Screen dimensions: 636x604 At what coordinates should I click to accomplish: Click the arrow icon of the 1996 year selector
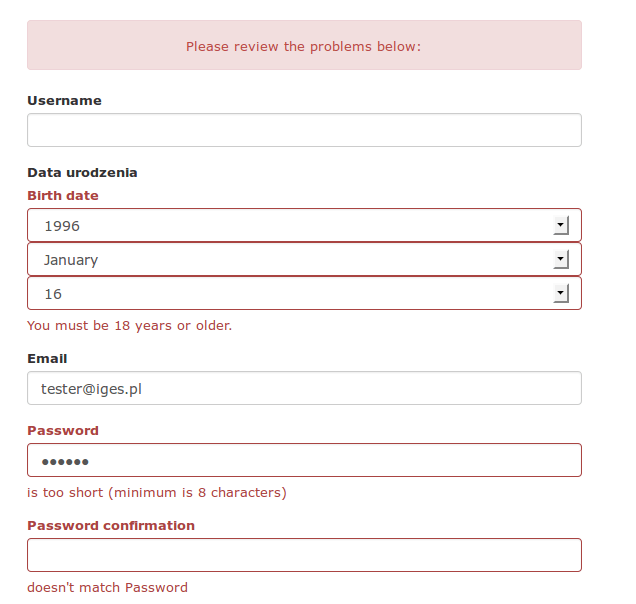pos(561,225)
